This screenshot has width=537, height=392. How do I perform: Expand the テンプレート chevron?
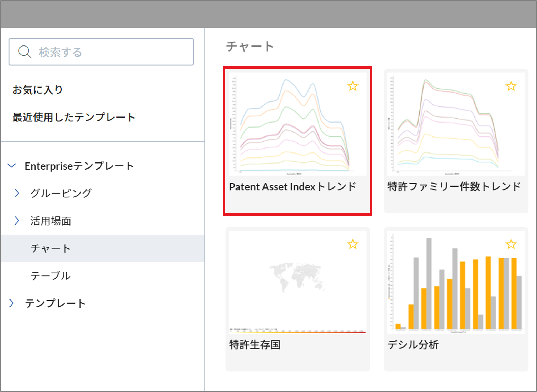pos(11,303)
